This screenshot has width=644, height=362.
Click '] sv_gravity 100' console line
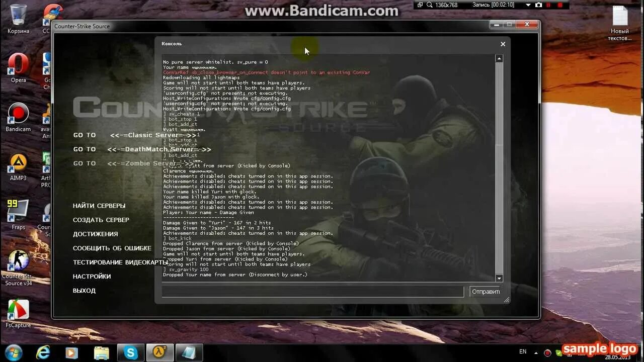[x=186, y=269]
